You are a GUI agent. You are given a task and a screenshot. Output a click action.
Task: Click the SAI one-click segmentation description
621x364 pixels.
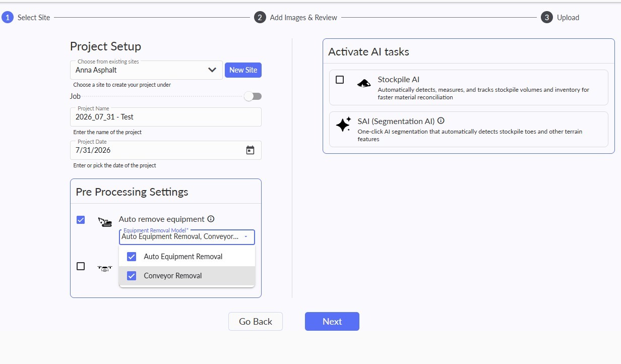coord(470,135)
